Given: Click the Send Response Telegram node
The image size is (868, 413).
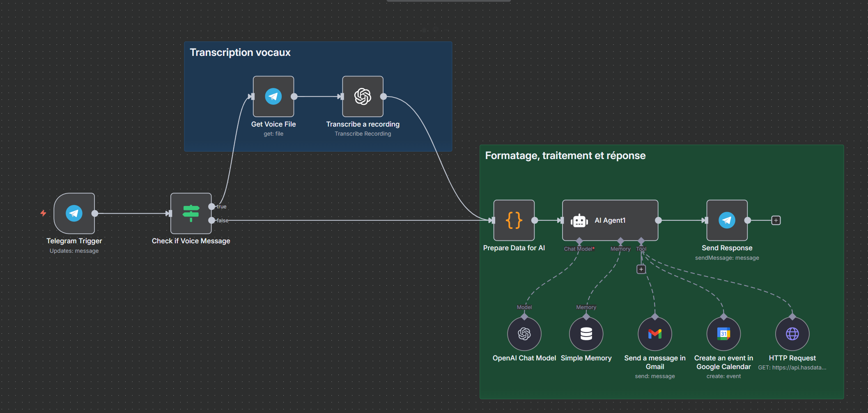Looking at the screenshot, I should click(727, 220).
